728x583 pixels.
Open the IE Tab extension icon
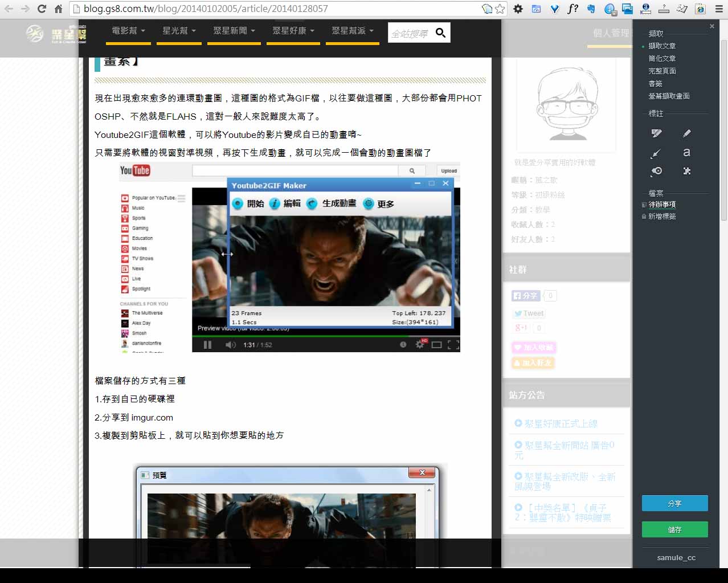pyautogui.click(x=701, y=9)
